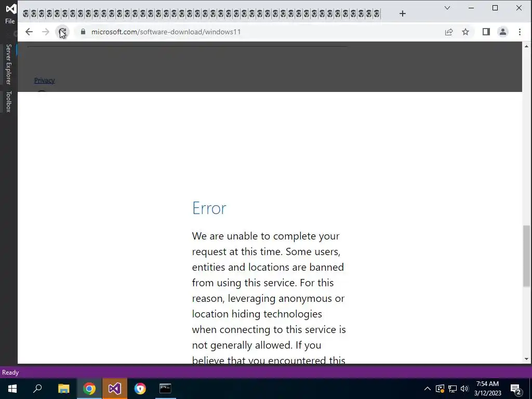View site info via lock icon
The width and height of the screenshot is (532, 399).
click(83, 32)
